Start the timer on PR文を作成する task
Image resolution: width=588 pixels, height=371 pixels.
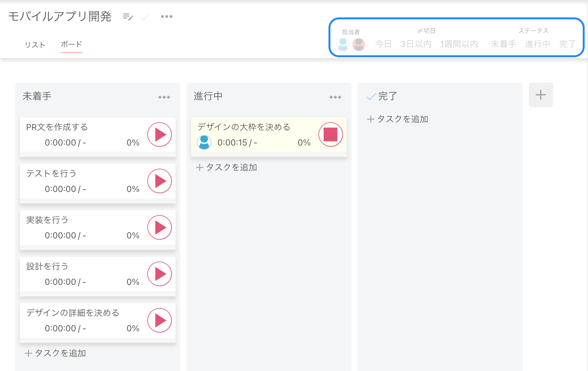[x=159, y=134]
